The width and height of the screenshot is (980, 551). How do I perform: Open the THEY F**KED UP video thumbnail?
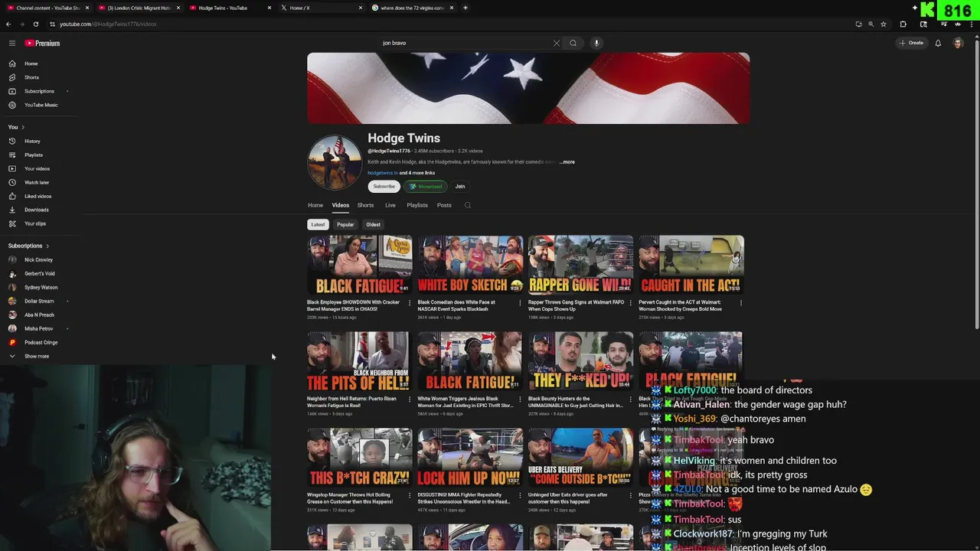[x=580, y=361]
